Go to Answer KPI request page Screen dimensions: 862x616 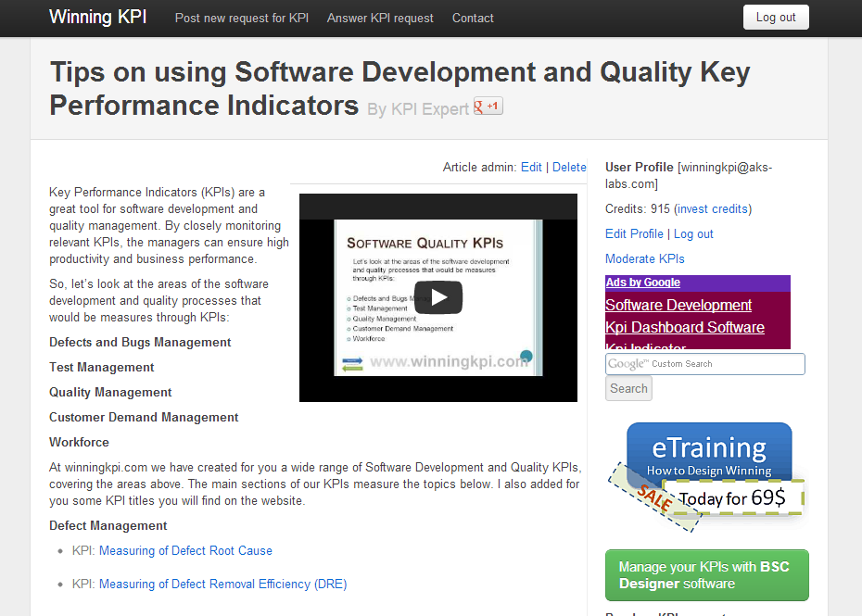point(380,19)
